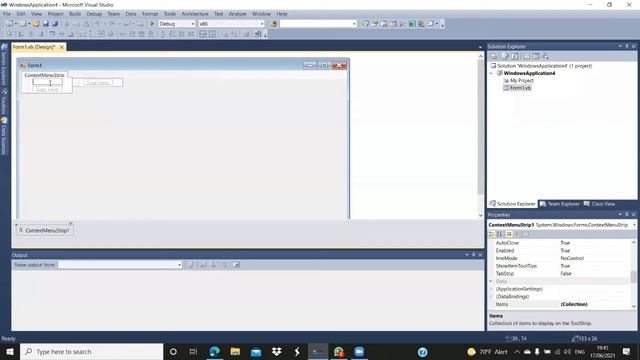
Task: Open a file with the Open File folder icon
Action: coord(36,24)
